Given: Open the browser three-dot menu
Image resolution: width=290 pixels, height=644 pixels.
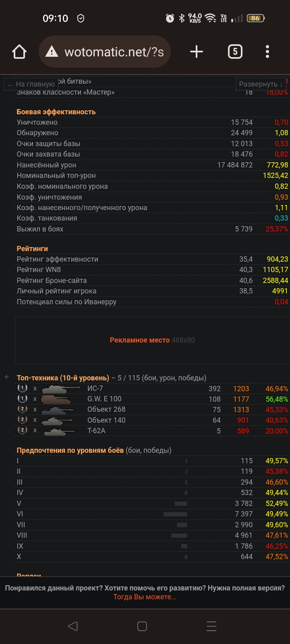Looking at the screenshot, I should point(267,52).
